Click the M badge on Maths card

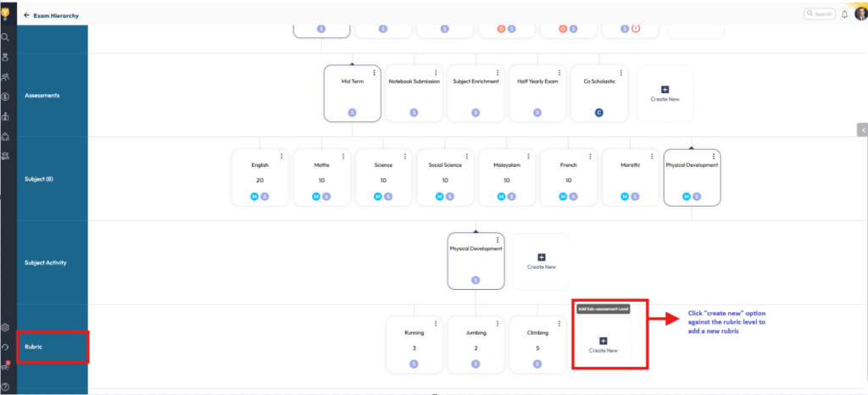click(x=316, y=196)
